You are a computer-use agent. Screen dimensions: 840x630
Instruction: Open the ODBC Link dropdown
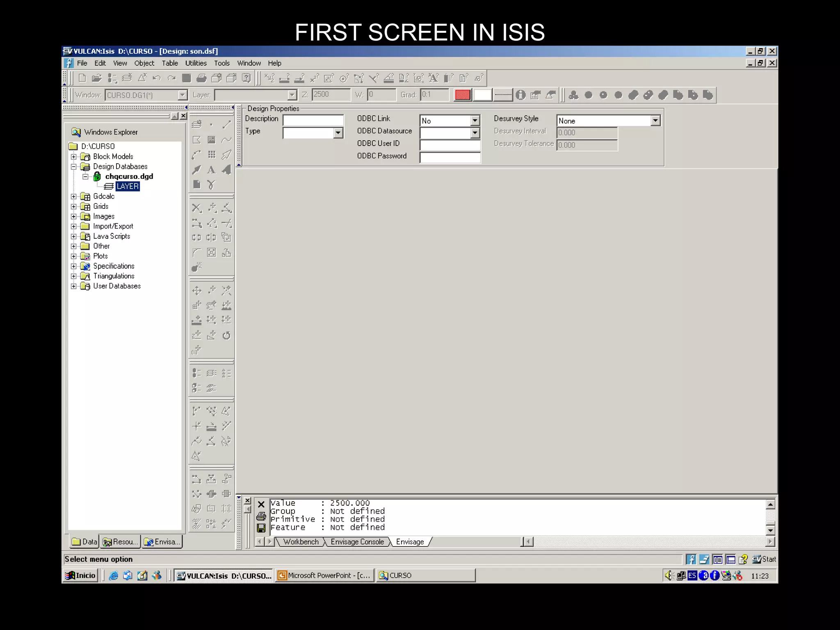[475, 121]
